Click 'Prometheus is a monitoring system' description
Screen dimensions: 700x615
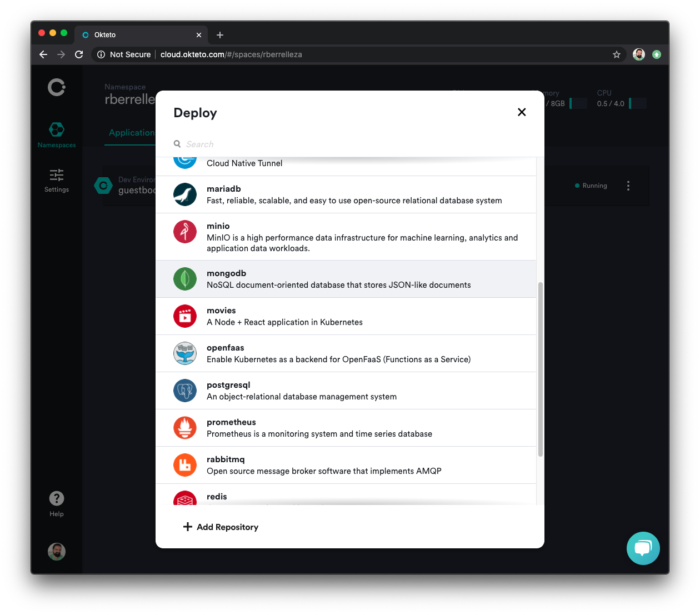pyautogui.click(x=319, y=434)
